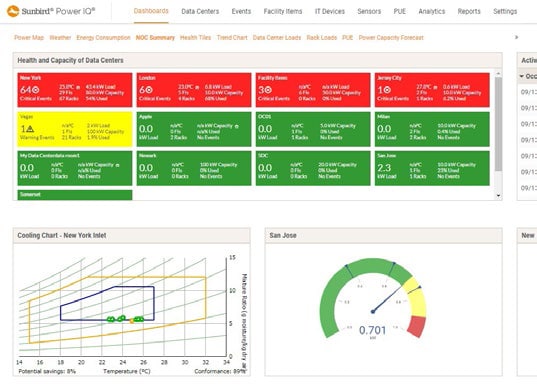Image resolution: width=537 pixels, height=387 pixels.
Task: Click 'Health and Capacity of Data Centers' header
Action: point(71,60)
